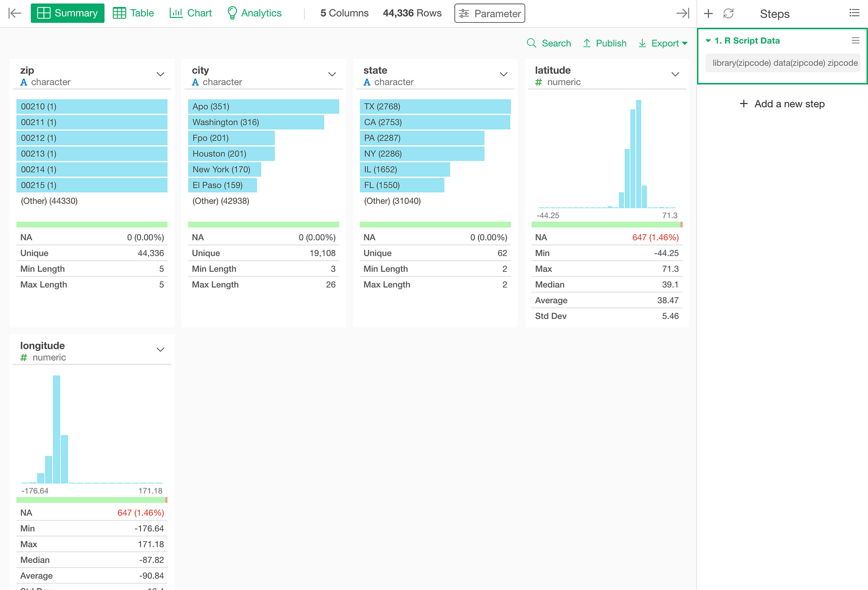
Task: Collapse the Steps panel arrow icon
Action: tap(683, 13)
